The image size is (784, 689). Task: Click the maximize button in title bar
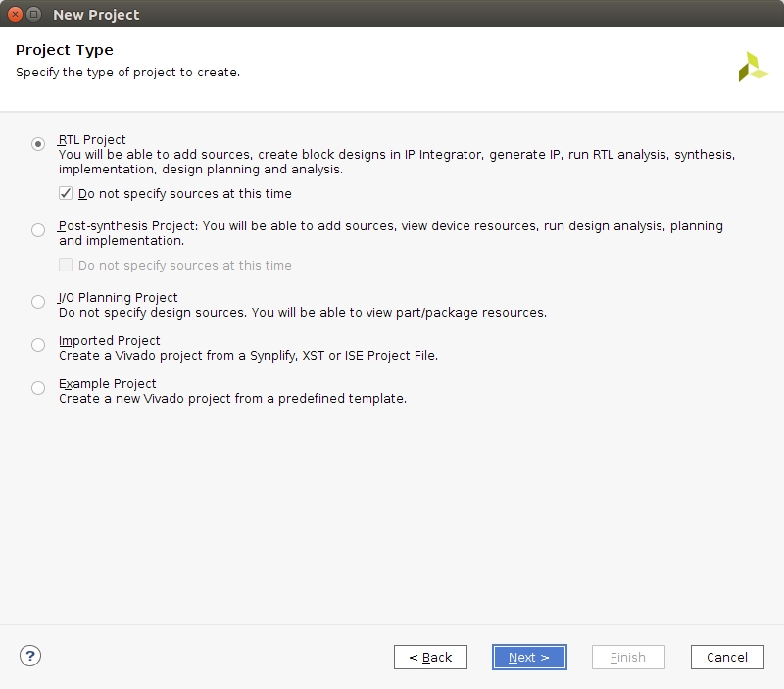click(x=35, y=15)
